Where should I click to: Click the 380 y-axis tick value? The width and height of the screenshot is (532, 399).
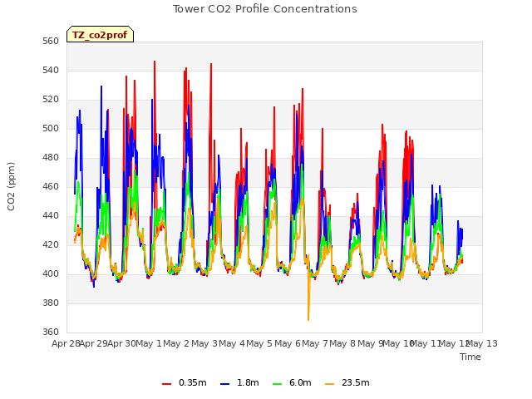tap(51, 303)
